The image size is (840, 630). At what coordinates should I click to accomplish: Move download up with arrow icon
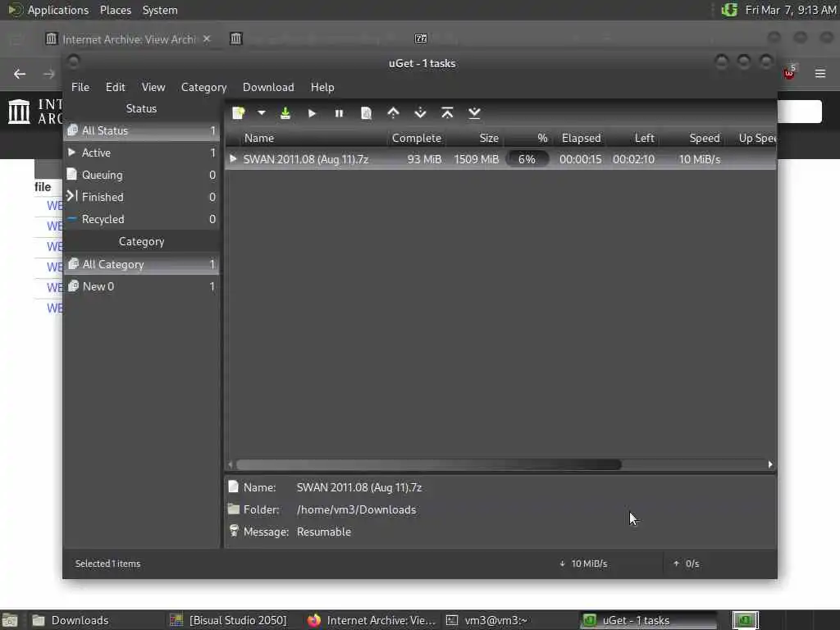[393, 113]
